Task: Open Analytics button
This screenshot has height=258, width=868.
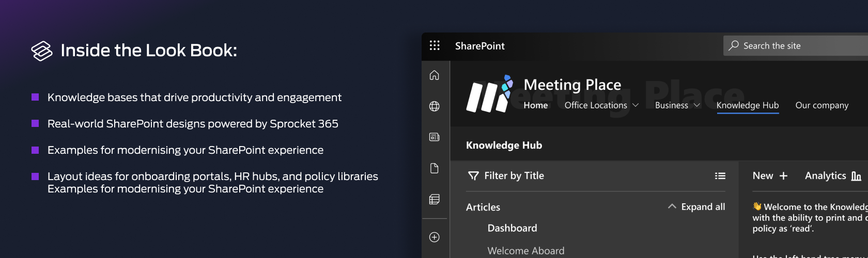Action: tap(832, 176)
